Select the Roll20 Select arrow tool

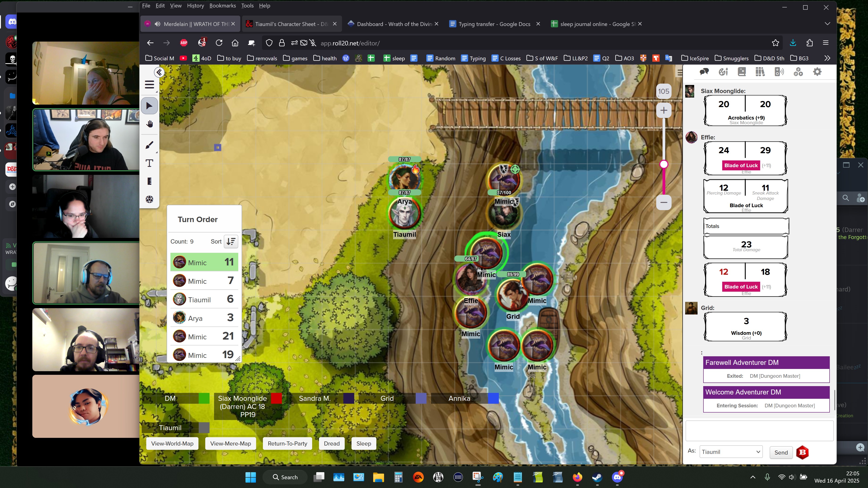[149, 106]
